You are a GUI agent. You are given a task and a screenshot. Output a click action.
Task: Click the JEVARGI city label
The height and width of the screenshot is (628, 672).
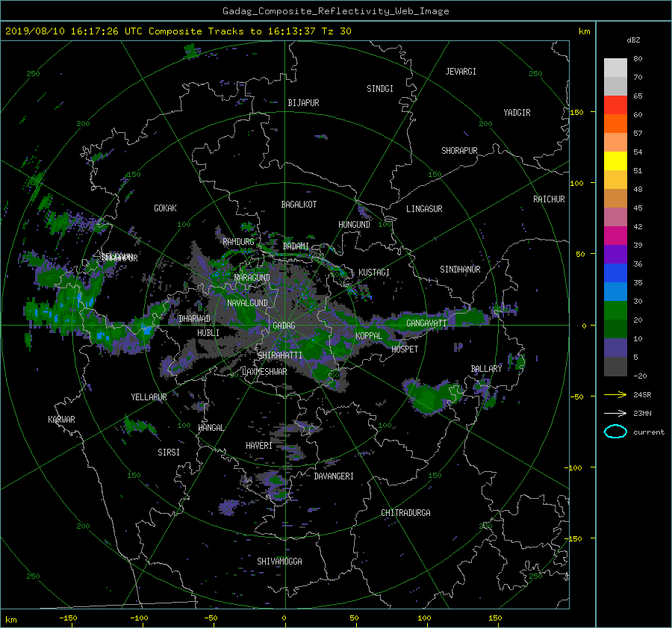(461, 72)
